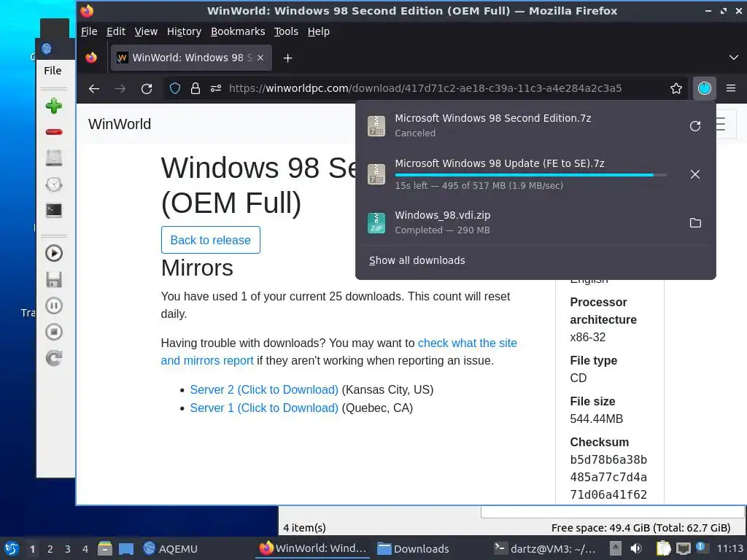Click the Update (FE to SE) progress bar
Viewport: 747px width, 560px height.
click(531, 175)
